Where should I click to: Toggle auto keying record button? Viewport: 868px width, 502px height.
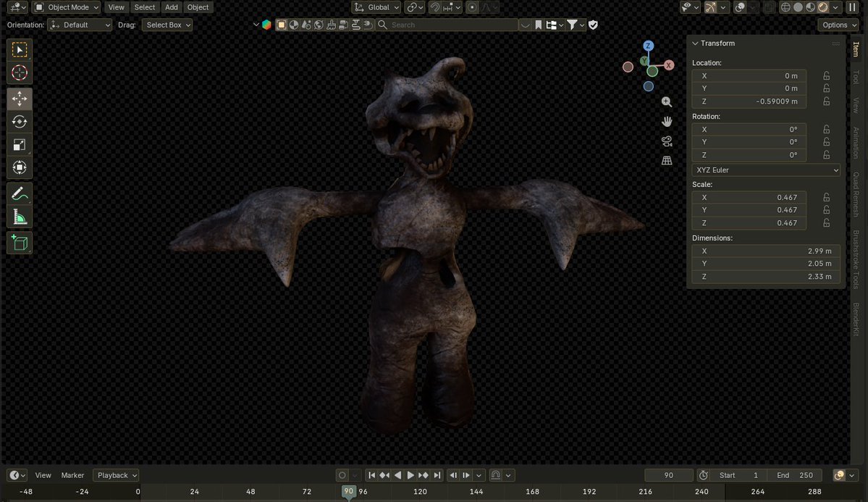[342, 475]
